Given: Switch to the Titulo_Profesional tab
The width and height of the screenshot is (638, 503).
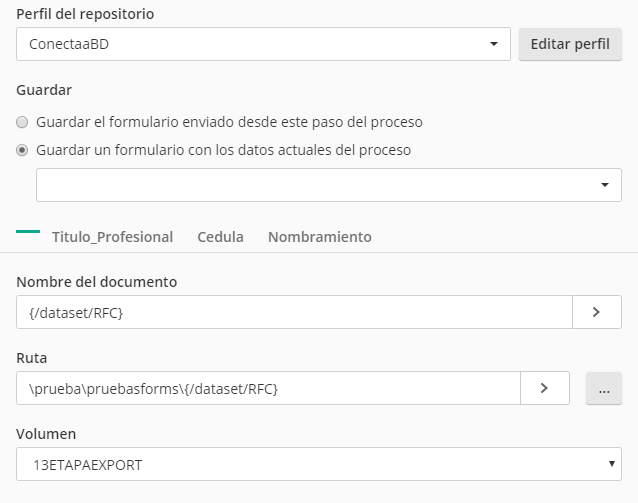Looking at the screenshot, I should point(112,237).
